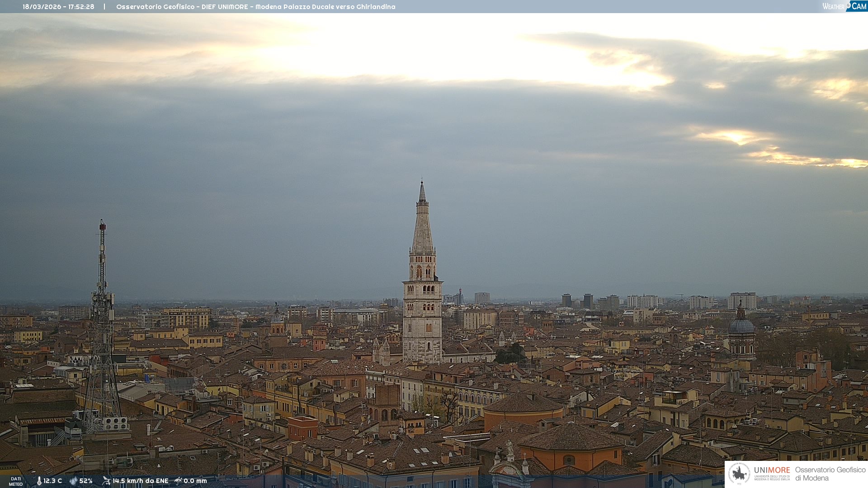
Task: Click the 0.0 mm rainfall value
Action: click(x=195, y=481)
